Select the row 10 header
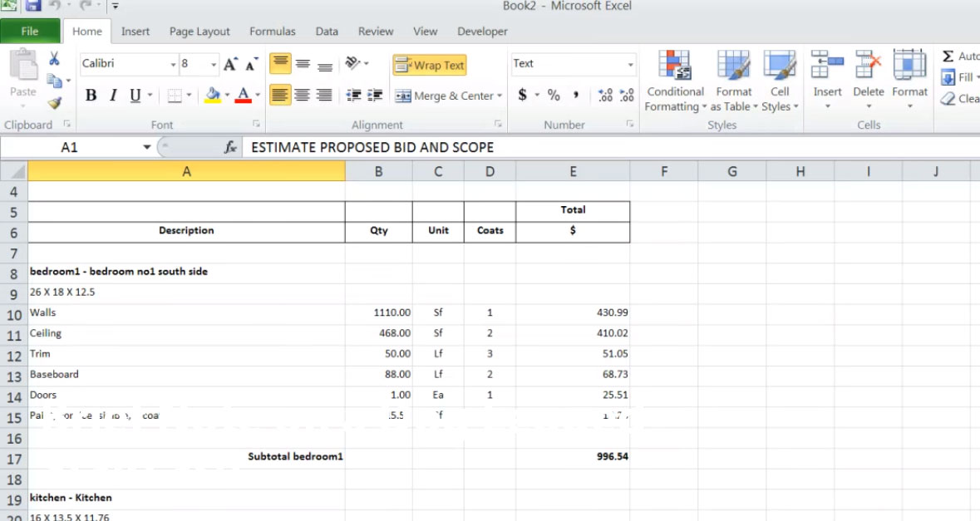This screenshot has width=980, height=521. click(x=14, y=314)
